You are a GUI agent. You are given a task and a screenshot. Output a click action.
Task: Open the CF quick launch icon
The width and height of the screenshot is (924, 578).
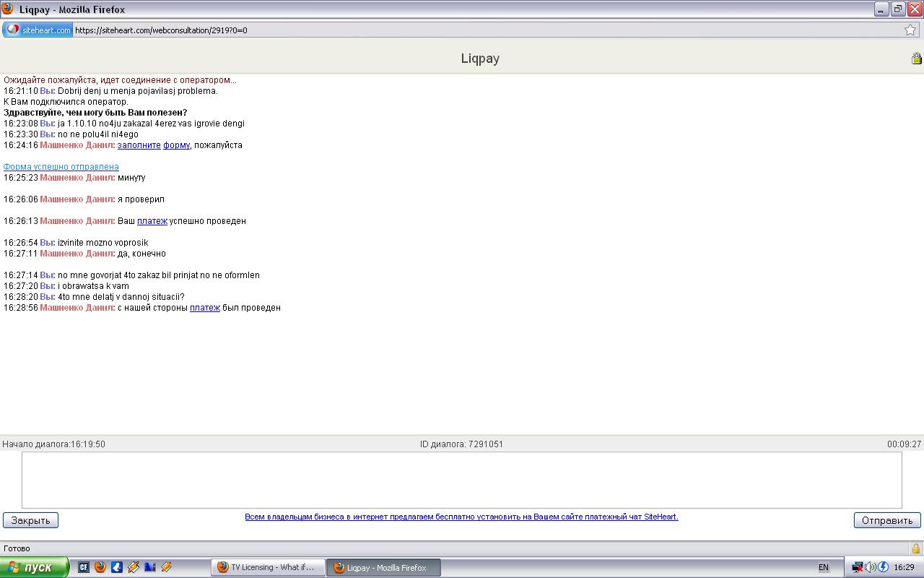coord(84,567)
